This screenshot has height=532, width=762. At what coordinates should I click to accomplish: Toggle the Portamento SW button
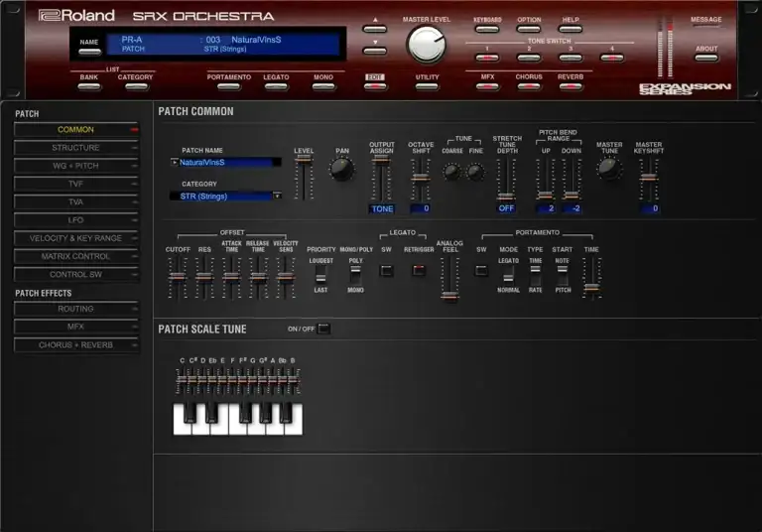pos(481,270)
